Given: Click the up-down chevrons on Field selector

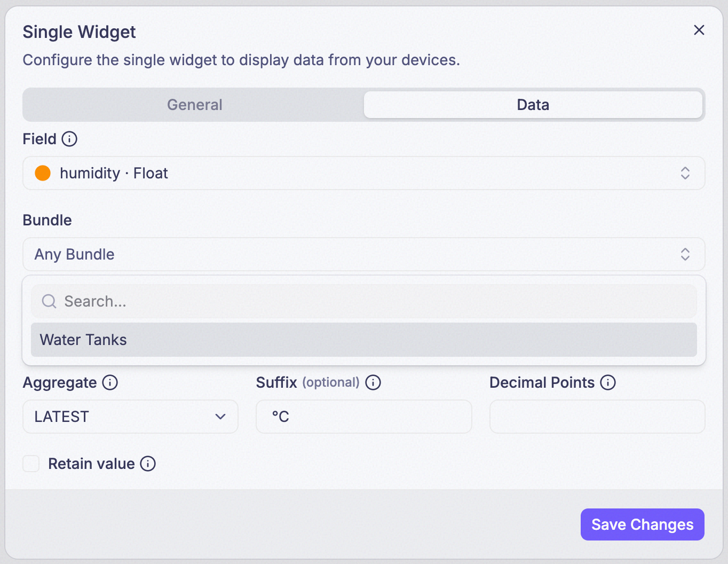Looking at the screenshot, I should coord(685,173).
